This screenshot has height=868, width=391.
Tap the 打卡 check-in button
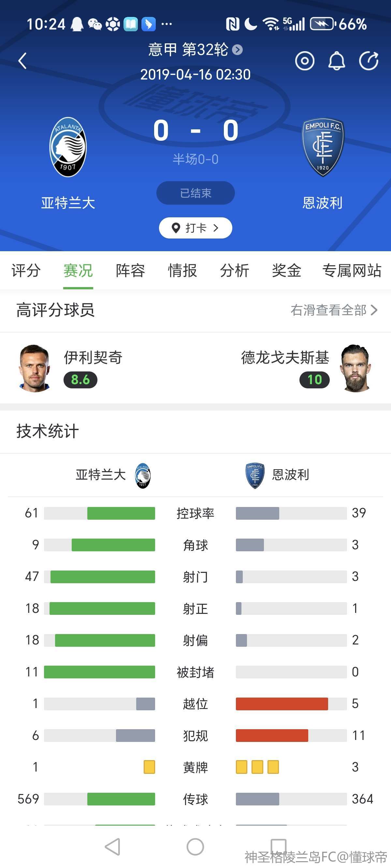coord(195,228)
